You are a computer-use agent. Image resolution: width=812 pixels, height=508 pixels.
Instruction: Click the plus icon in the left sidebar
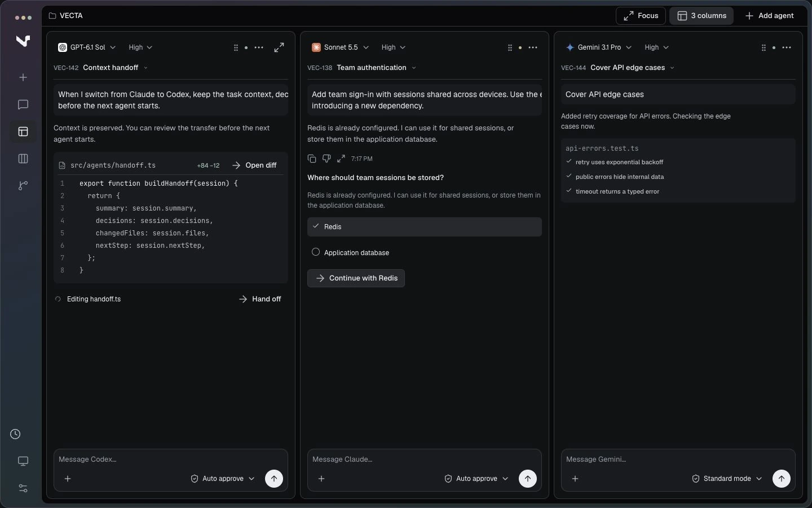pos(23,77)
